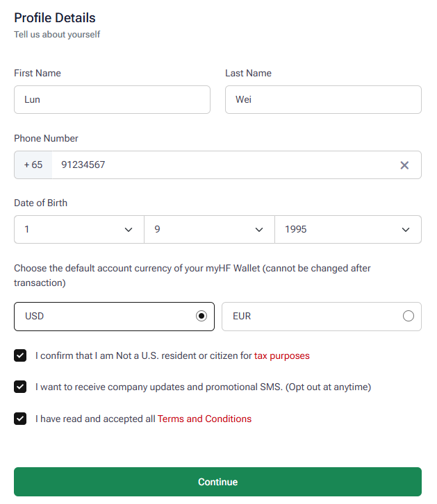Open the birth day dropdown showing 1
The image size is (437, 504).
[x=79, y=230]
